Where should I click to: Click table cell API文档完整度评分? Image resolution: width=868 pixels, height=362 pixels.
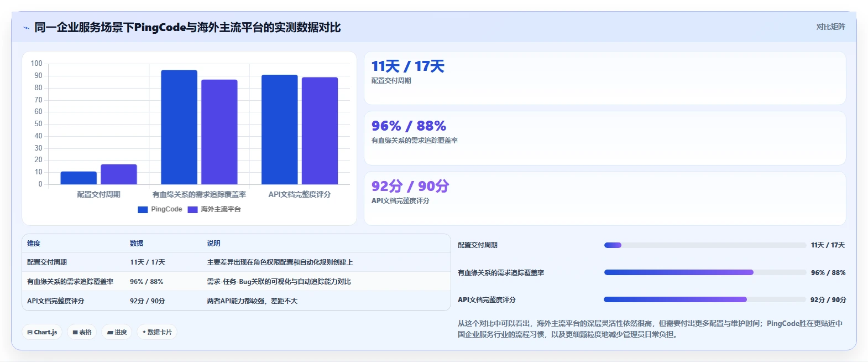(x=56, y=301)
